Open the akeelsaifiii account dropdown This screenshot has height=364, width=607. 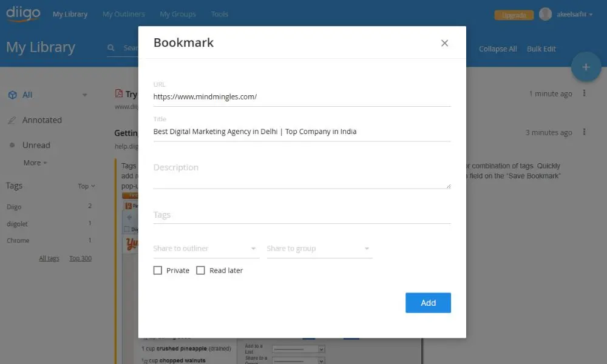[x=574, y=15]
